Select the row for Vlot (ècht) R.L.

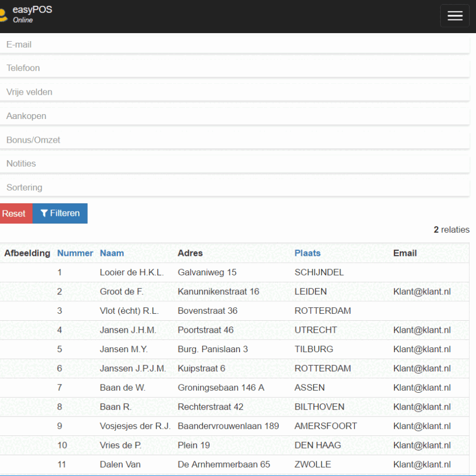(x=234, y=311)
